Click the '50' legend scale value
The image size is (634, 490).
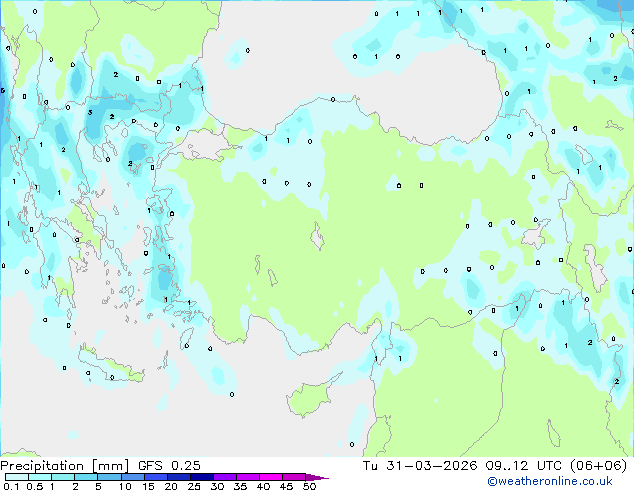(310, 486)
